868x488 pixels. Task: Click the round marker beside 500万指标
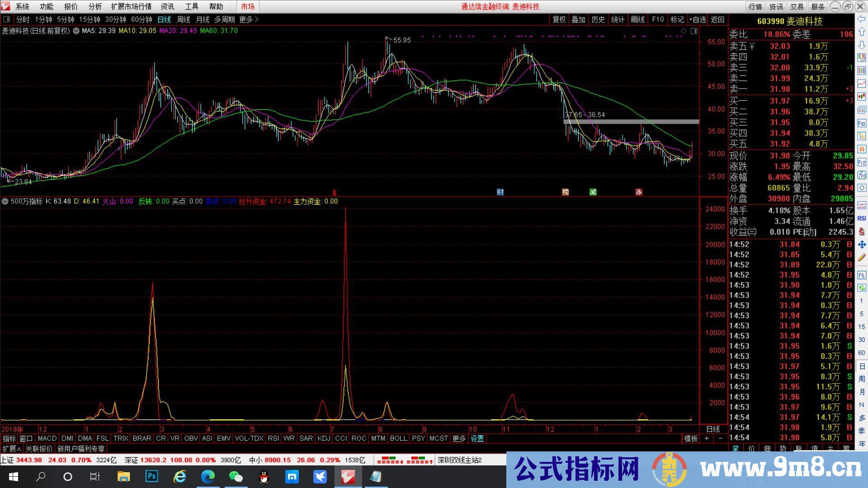coord(5,201)
